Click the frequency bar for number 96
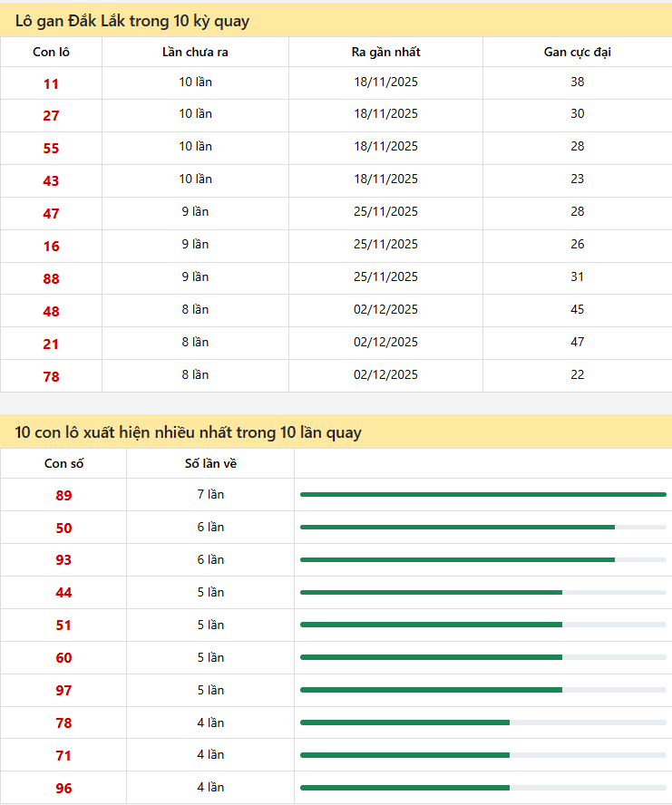672x805 pixels. coord(482,788)
